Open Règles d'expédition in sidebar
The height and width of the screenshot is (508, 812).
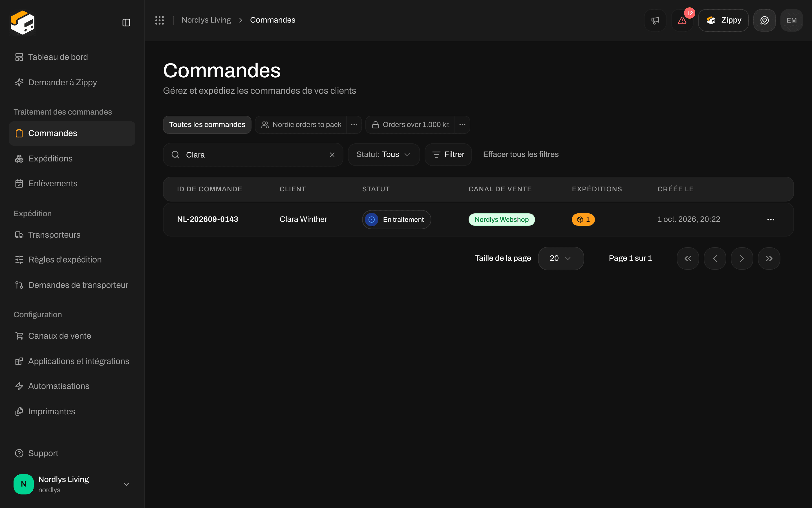(x=72, y=260)
